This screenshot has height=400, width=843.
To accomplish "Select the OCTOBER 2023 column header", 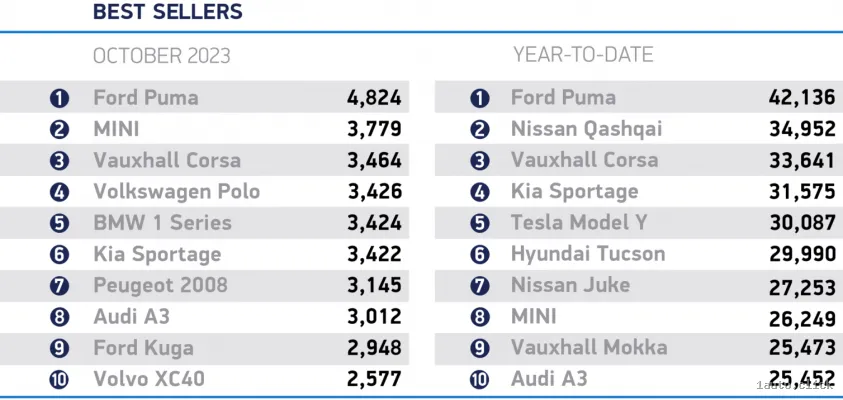I will (x=161, y=56).
